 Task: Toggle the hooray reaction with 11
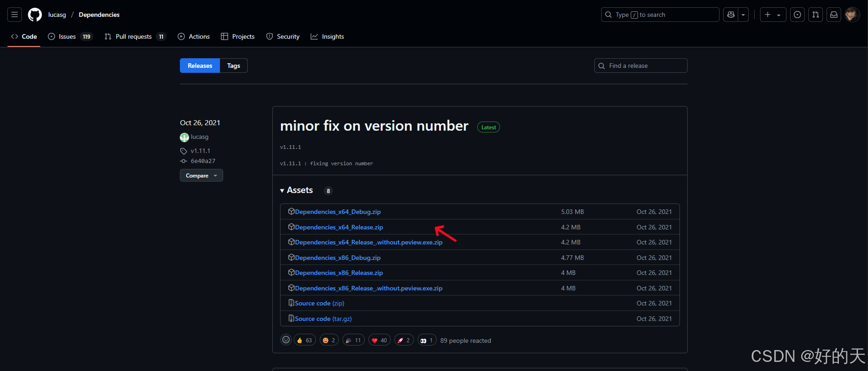[x=353, y=340]
